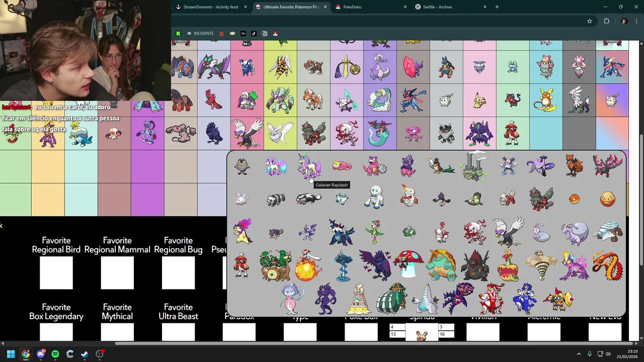Image resolution: width=644 pixels, height=362 pixels.
Task: Close the Swiftle Archive tab
Action: 485,7
